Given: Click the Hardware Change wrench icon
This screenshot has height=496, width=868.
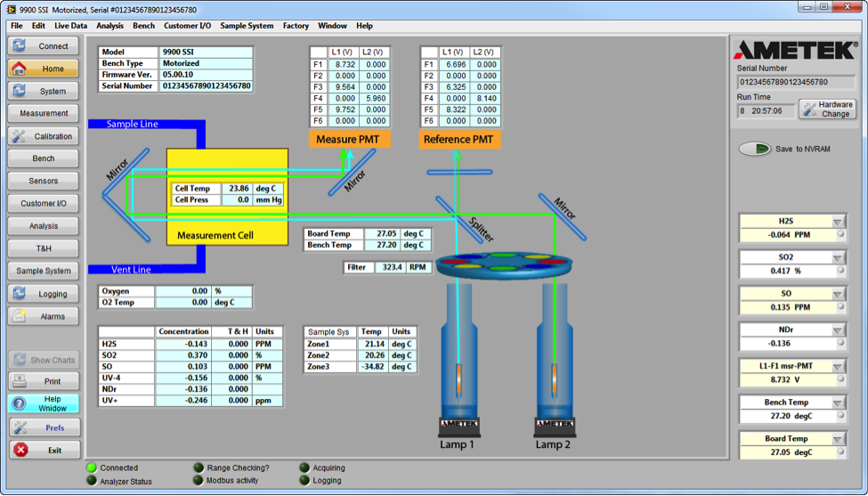Looking at the screenshot, I should [x=809, y=109].
